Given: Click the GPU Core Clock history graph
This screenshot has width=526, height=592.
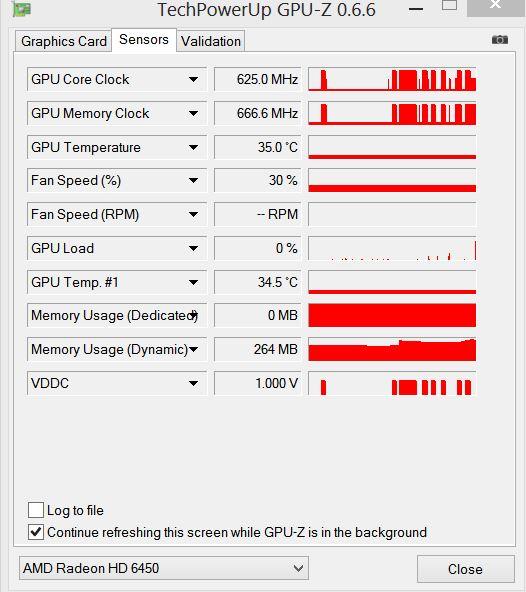Looking at the screenshot, I should pos(392,79).
